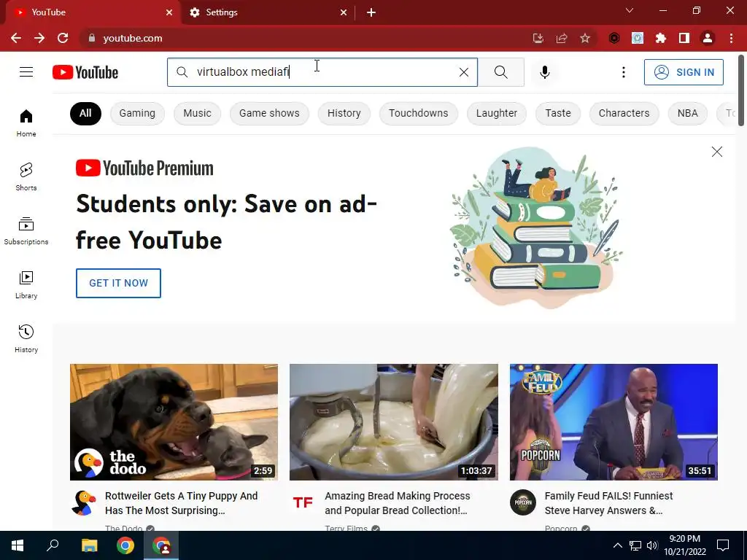Click the Popcorn channel avatar
The image size is (747, 560).
pos(523,502)
